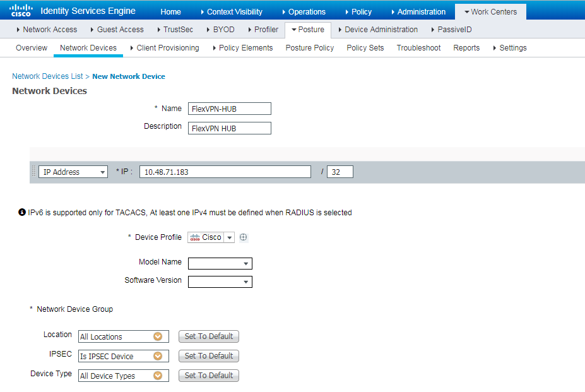
Task: Click the info icon beside IPv6 notice
Action: click(x=22, y=212)
